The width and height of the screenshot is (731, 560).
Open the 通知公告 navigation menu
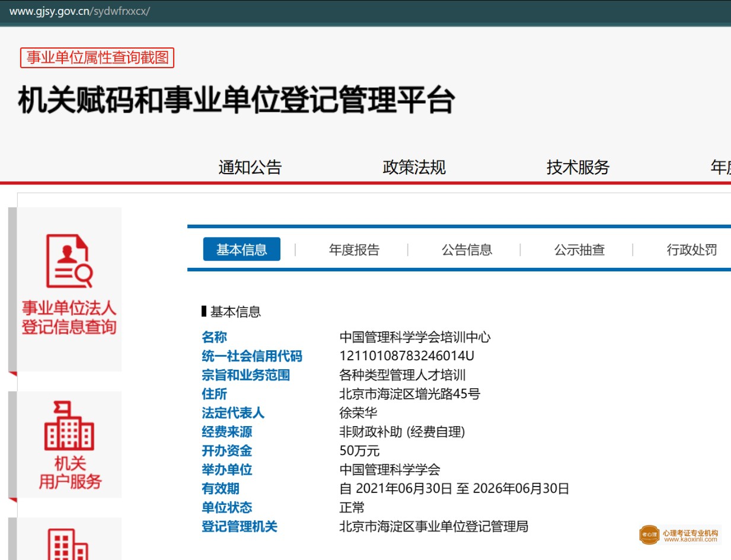point(250,168)
